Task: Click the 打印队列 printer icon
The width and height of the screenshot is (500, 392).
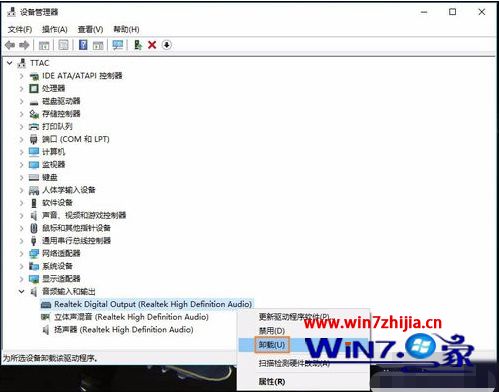Action: [34, 126]
